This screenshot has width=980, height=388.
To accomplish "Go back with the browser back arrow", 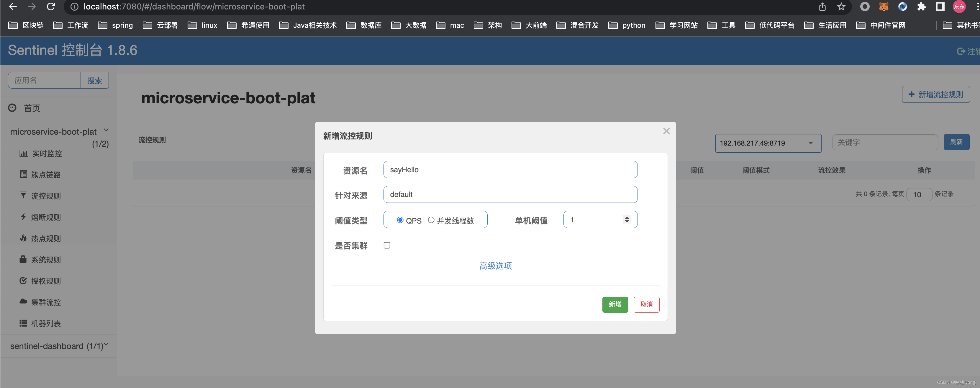I will (x=13, y=6).
